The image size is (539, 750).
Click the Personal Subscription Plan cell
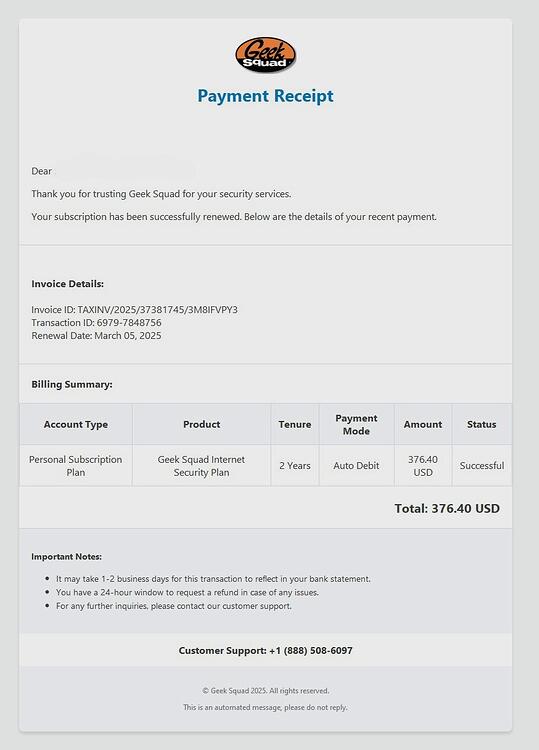tap(76, 465)
